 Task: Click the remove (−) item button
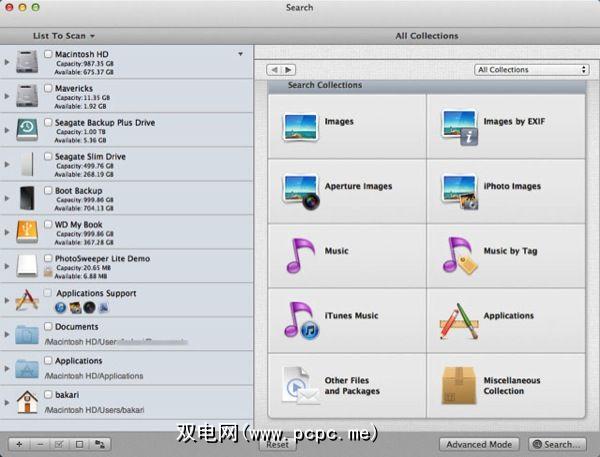[40, 444]
